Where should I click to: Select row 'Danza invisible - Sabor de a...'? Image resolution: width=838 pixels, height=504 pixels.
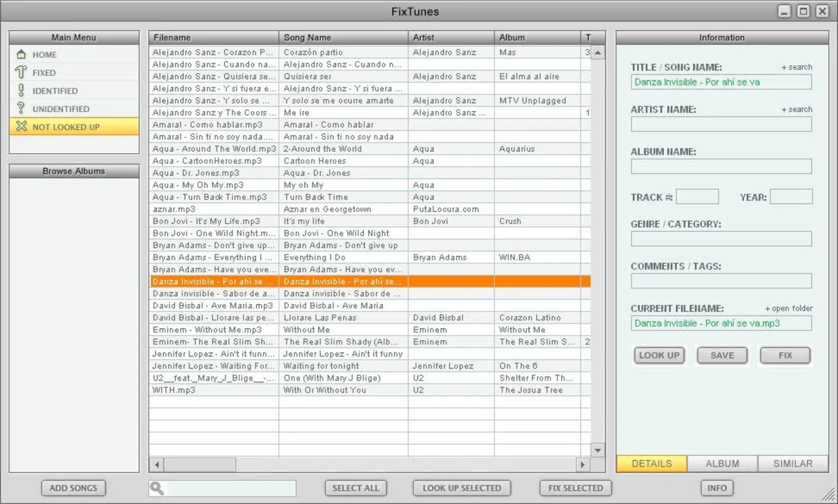pyautogui.click(x=370, y=294)
